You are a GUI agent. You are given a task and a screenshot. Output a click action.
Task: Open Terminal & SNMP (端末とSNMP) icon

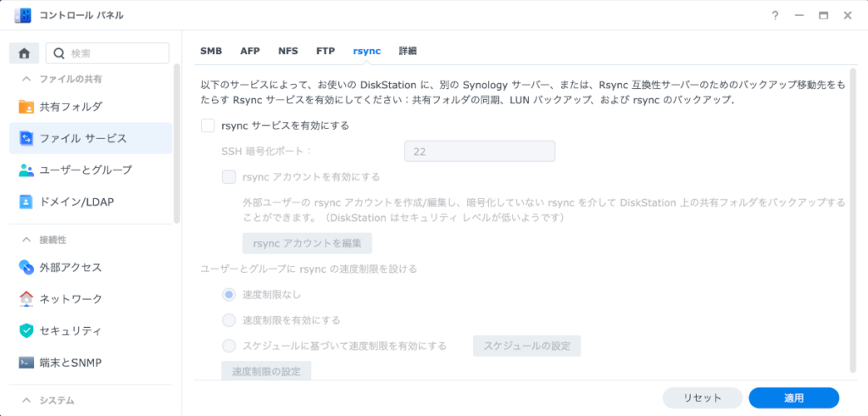pos(26,363)
